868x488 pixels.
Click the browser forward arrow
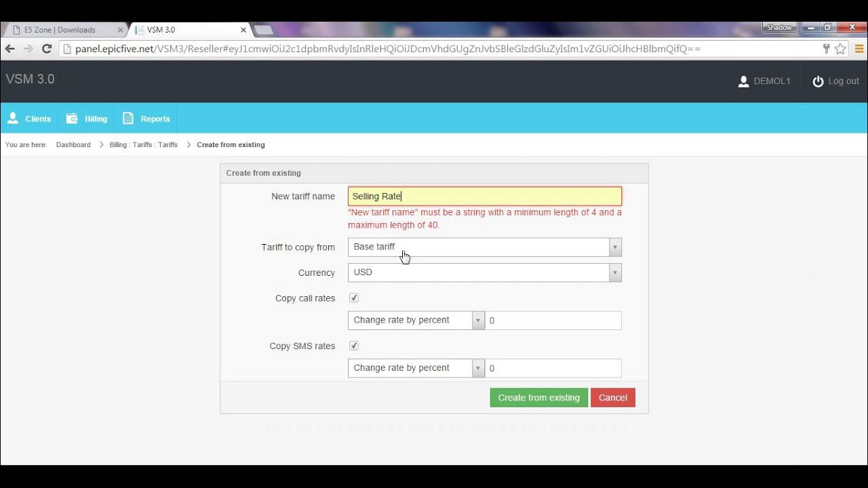28,49
